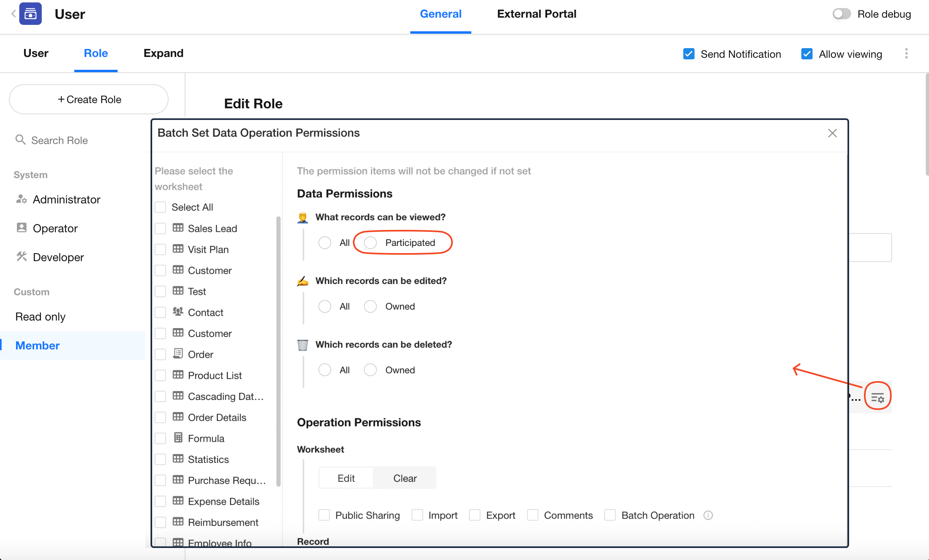The width and height of the screenshot is (929, 560).
Task: Click the Create Role button
Action: [x=89, y=99]
